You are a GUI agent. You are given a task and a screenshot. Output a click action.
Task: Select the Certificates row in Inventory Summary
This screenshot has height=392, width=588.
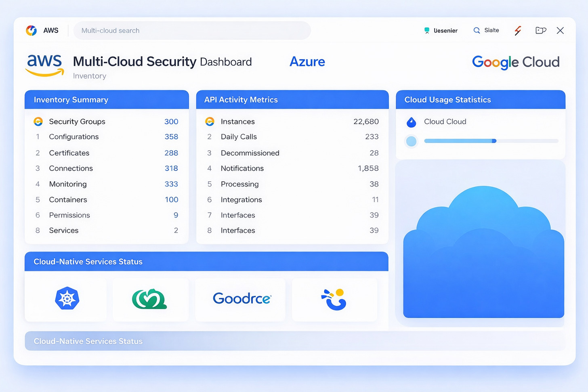pos(107,153)
